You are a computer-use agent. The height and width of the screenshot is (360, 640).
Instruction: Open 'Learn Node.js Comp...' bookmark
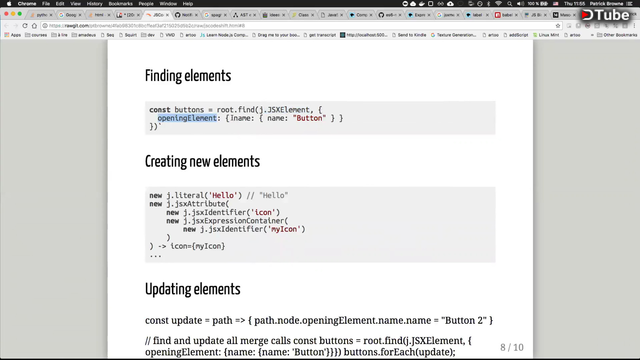tap(224, 35)
